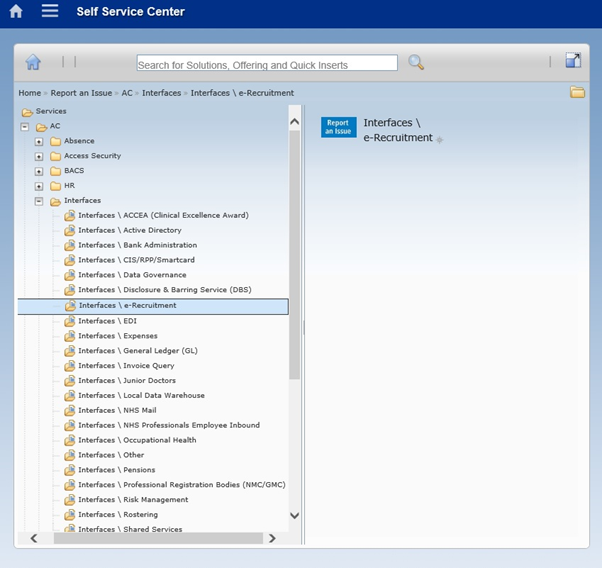Image resolution: width=602 pixels, height=568 pixels.
Task: Click the AC breadcrumb link
Action: (127, 93)
